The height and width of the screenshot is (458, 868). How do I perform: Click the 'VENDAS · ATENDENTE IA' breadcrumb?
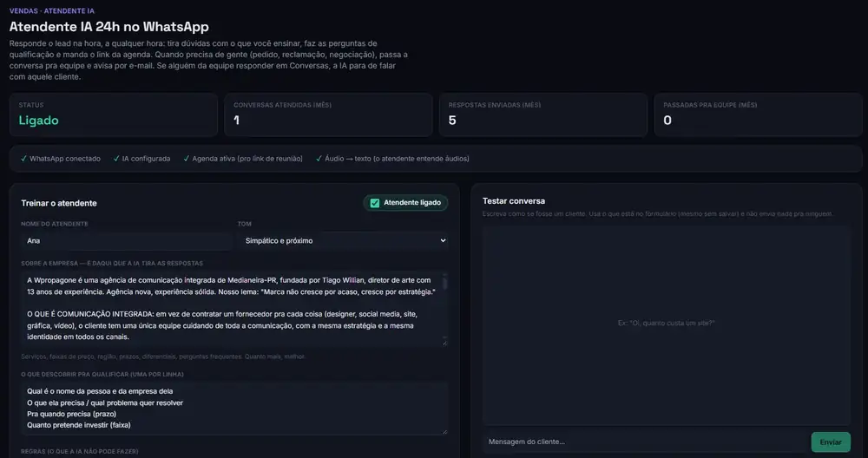[51, 11]
